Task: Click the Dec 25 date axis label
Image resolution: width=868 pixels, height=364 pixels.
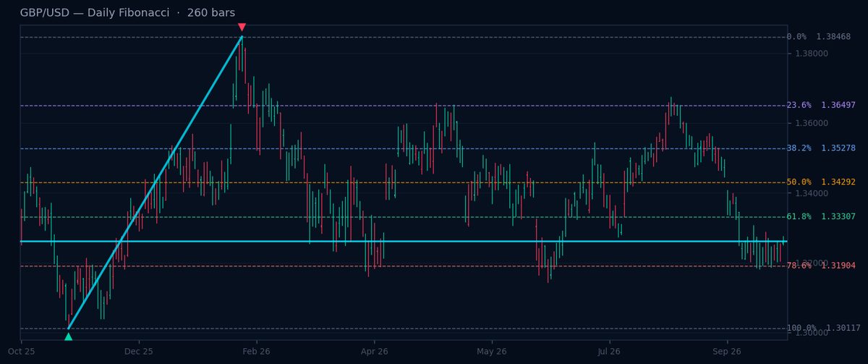Action: pyautogui.click(x=139, y=352)
